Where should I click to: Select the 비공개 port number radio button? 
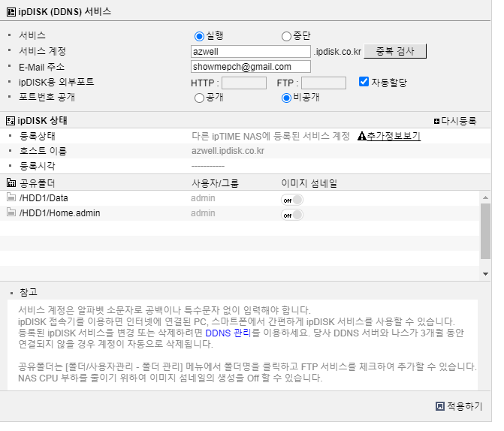[x=286, y=98]
